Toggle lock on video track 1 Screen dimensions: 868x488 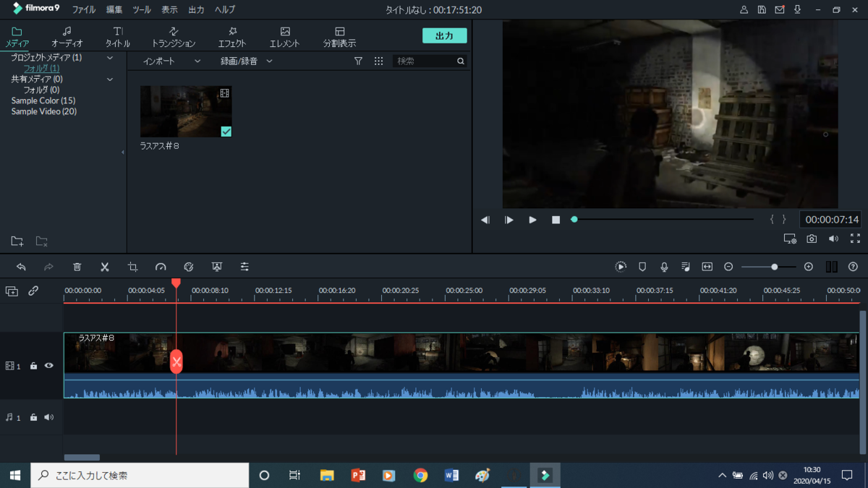click(x=33, y=366)
